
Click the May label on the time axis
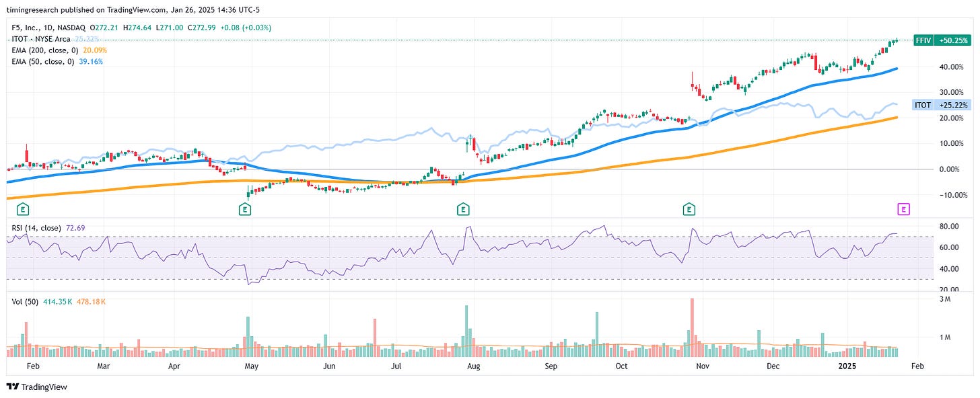(251, 366)
